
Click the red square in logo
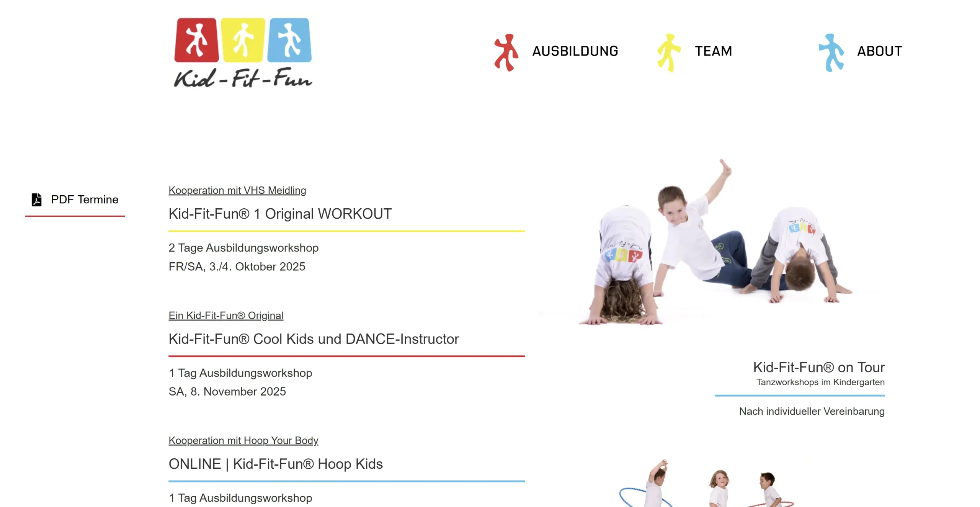point(196,40)
